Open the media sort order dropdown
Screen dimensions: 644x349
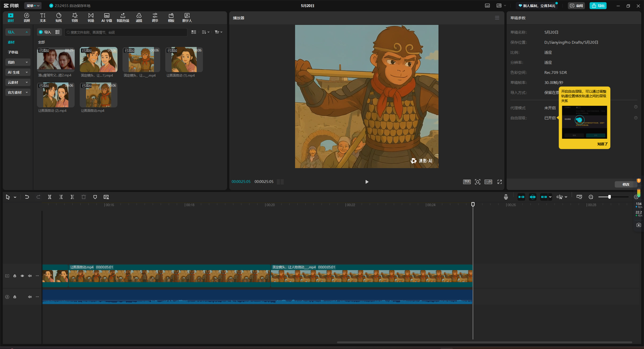click(x=206, y=32)
